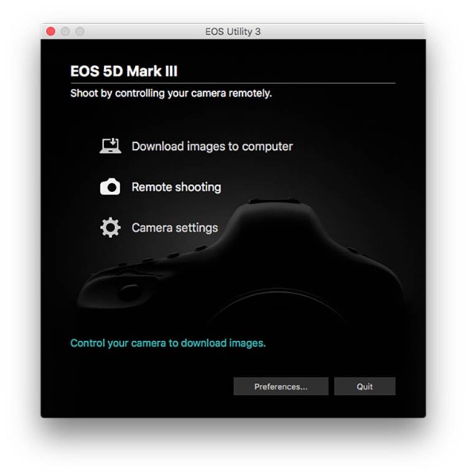Start Remote shooting
This screenshot has height=476, width=466.
176,187
